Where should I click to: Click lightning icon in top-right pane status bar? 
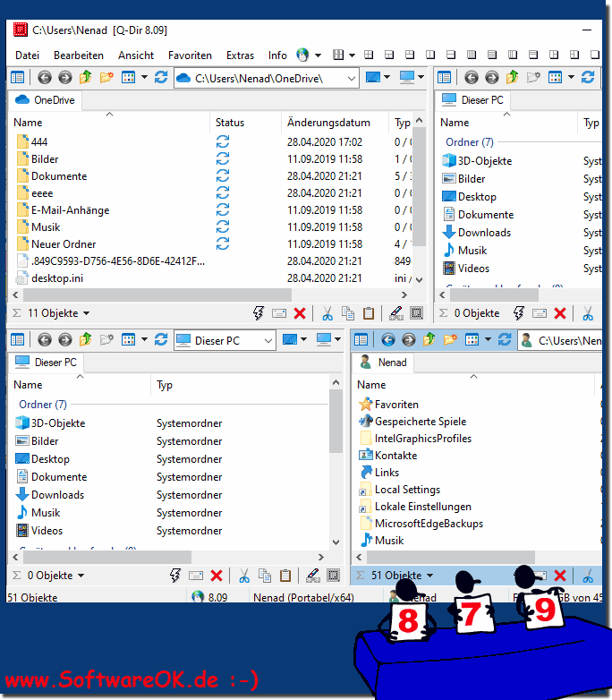[x=518, y=313]
